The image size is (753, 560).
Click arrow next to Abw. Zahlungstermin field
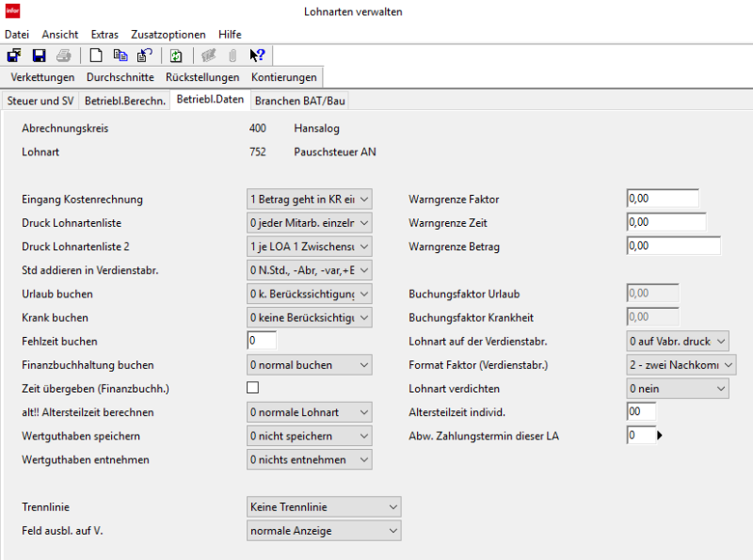pyautogui.click(x=660, y=436)
